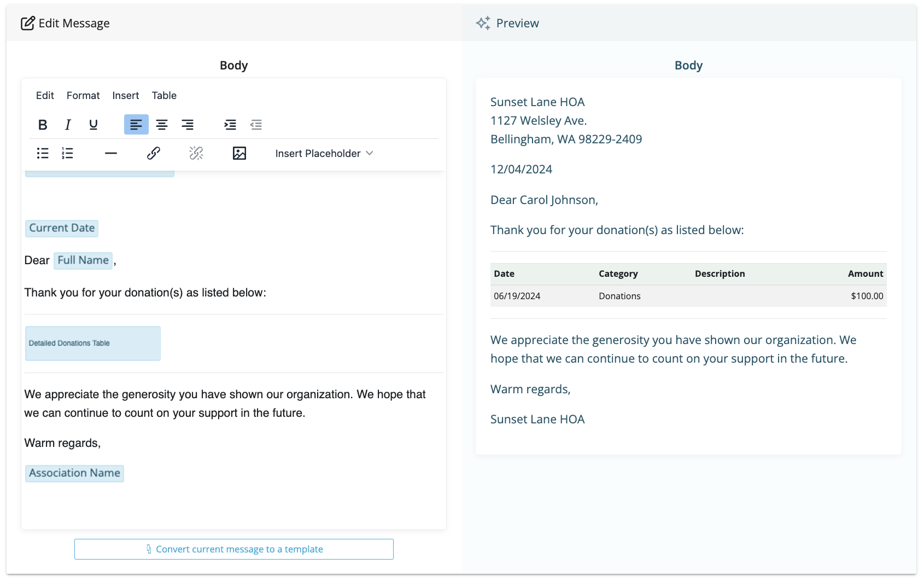924x582 pixels.
Task: Insert a bulleted list
Action: click(43, 153)
